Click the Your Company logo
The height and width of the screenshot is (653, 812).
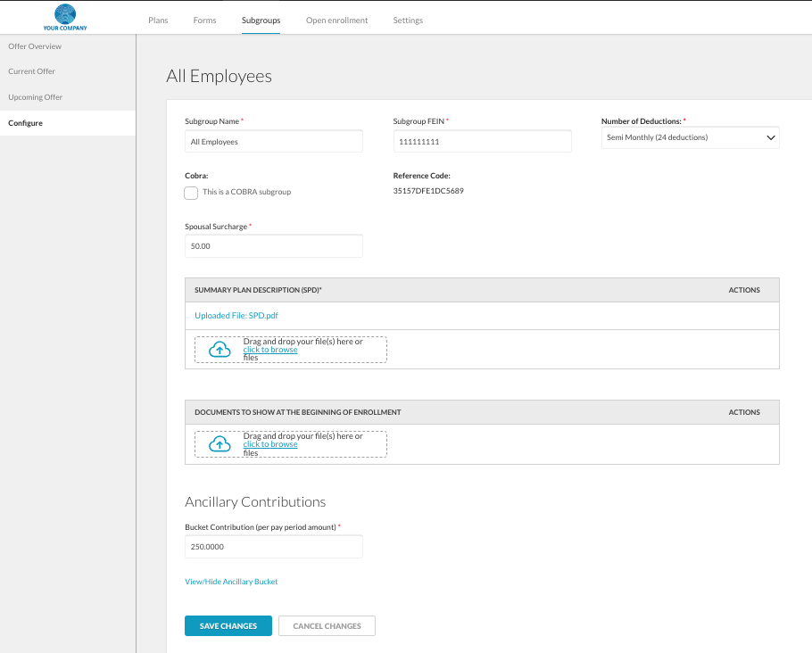click(x=65, y=17)
